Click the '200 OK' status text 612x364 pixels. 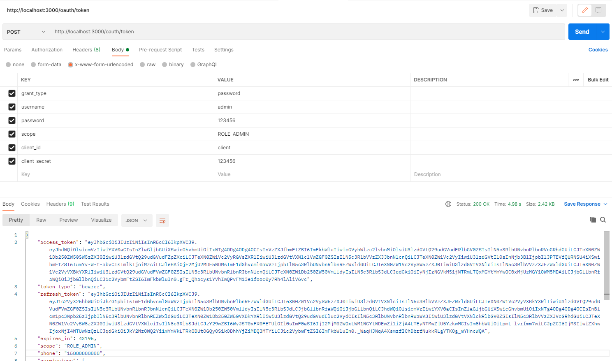tap(481, 204)
